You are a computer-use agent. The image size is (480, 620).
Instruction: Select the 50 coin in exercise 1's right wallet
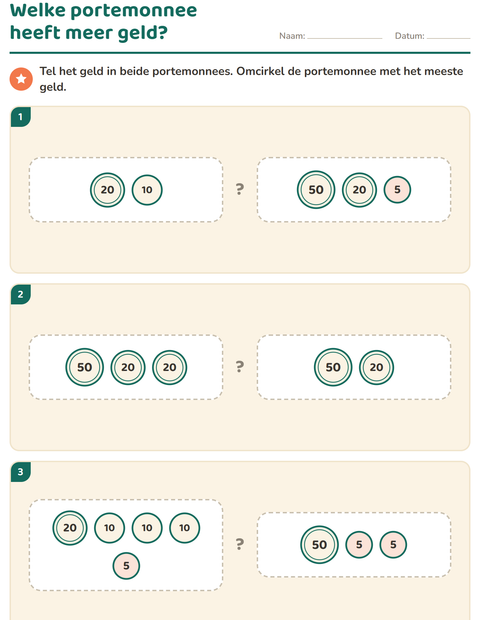pos(316,190)
